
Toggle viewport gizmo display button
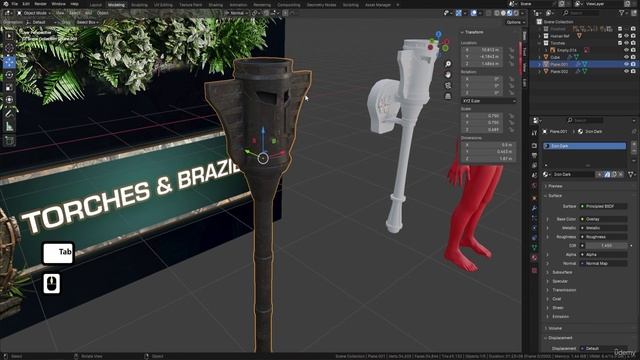click(459, 13)
